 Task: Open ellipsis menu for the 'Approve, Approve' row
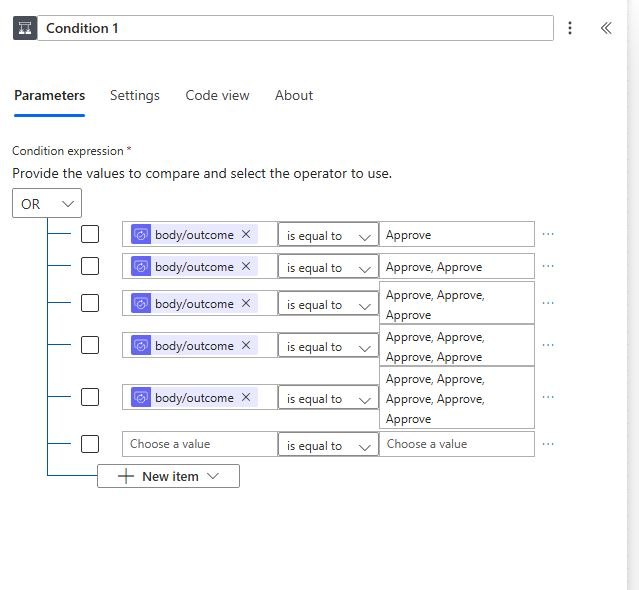click(x=548, y=266)
